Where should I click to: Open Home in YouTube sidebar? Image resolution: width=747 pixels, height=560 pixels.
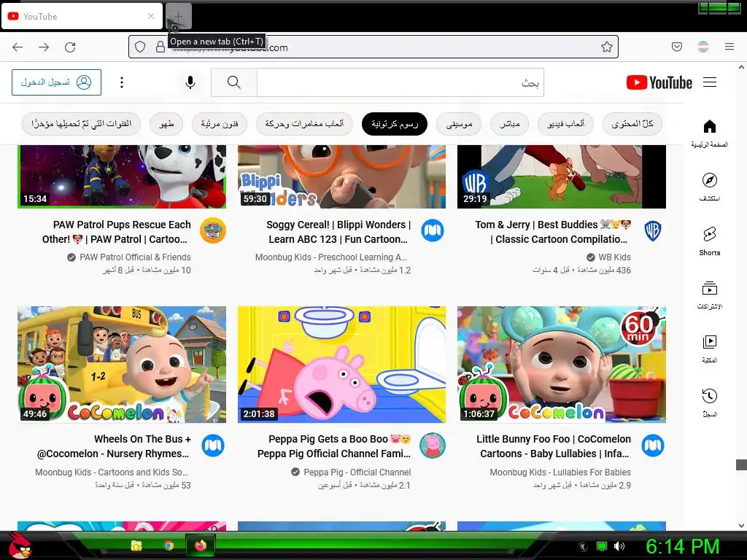click(x=709, y=133)
